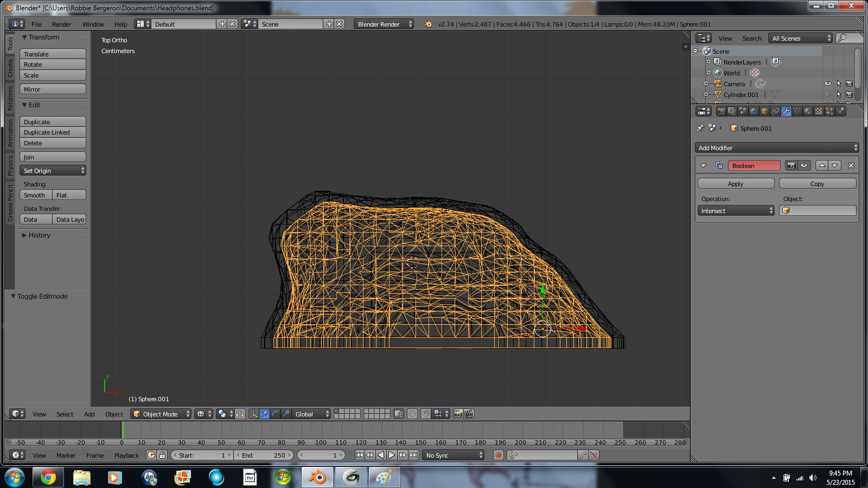868x488 pixels.
Task: Switch to the Physics tool shelf tab
Action: click(10, 165)
